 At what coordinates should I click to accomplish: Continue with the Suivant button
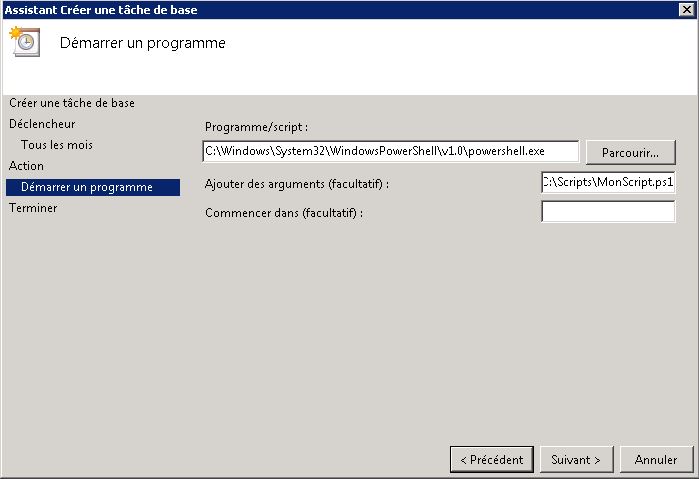[576, 459]
